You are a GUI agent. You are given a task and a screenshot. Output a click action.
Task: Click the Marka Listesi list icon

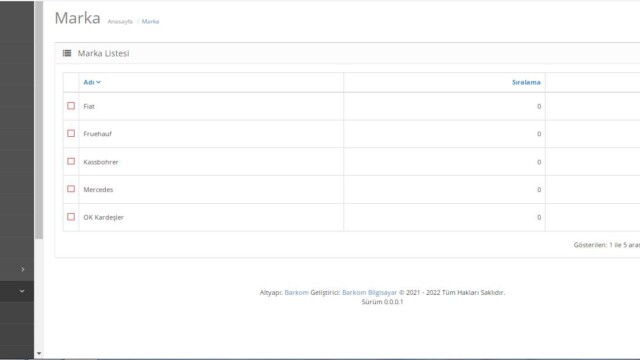[67, 53]
